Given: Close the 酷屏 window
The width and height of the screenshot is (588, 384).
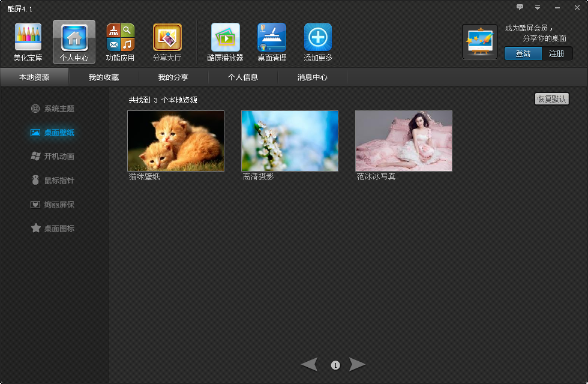Looking at the screenshot, I should 577,7.
